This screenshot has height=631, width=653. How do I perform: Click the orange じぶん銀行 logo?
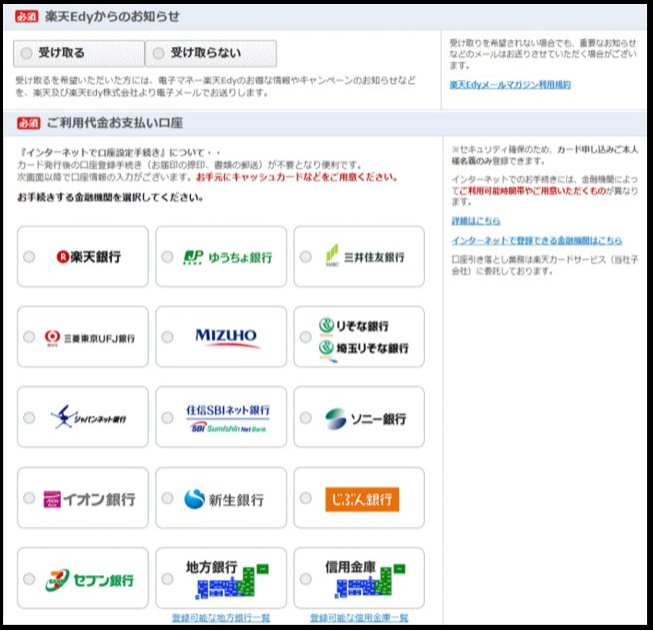pos(362,499)
